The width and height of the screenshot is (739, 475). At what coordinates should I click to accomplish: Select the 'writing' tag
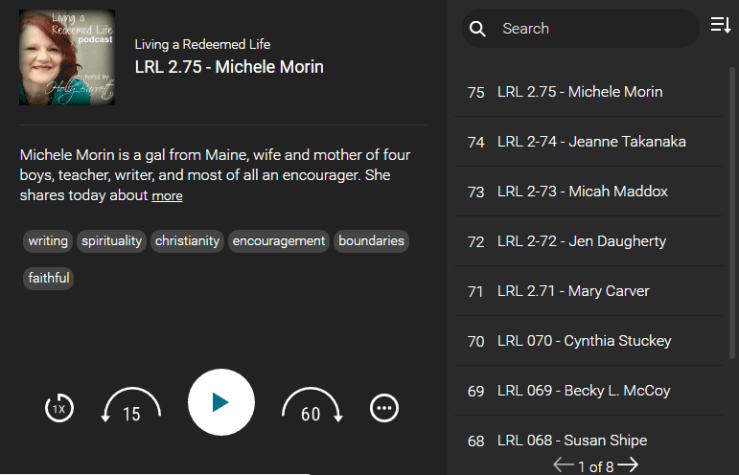click(48, 241)
